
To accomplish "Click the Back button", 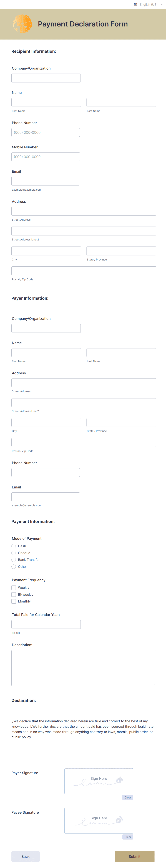I will (25, 856).
